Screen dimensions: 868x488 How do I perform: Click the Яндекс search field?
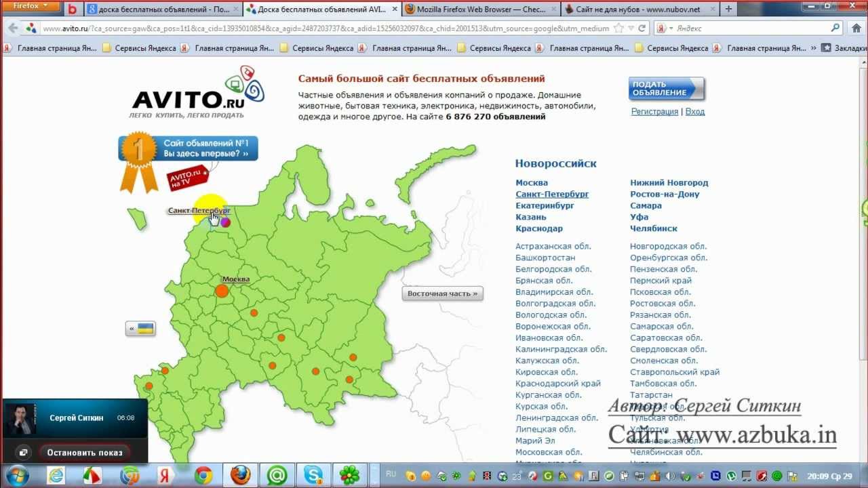coord(753,28)
